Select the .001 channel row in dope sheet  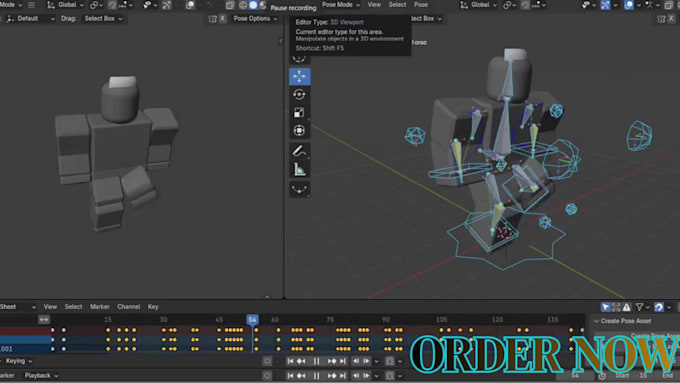point(26,349)
